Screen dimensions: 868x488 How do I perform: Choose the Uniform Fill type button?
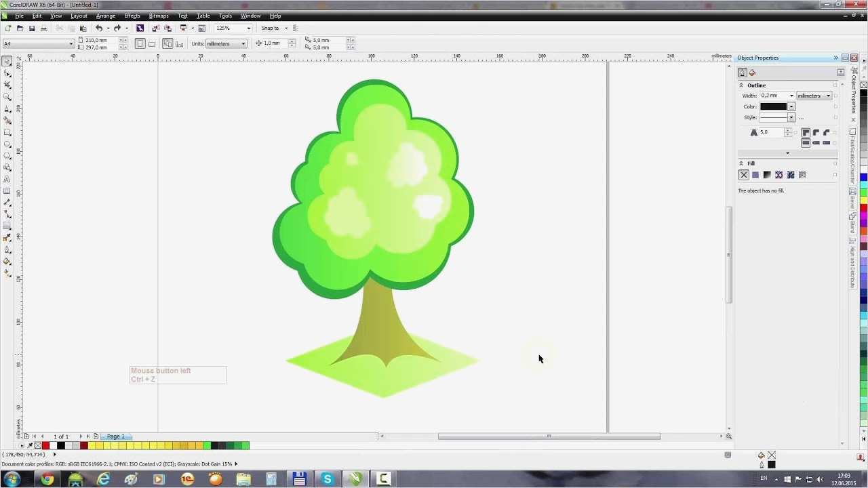coord(755,175)
